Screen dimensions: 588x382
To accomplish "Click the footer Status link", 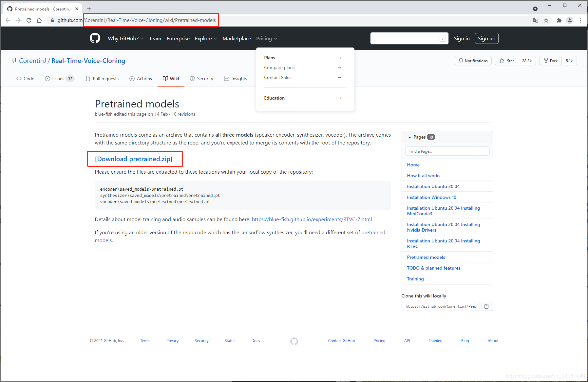I will [x=230, y=341].
